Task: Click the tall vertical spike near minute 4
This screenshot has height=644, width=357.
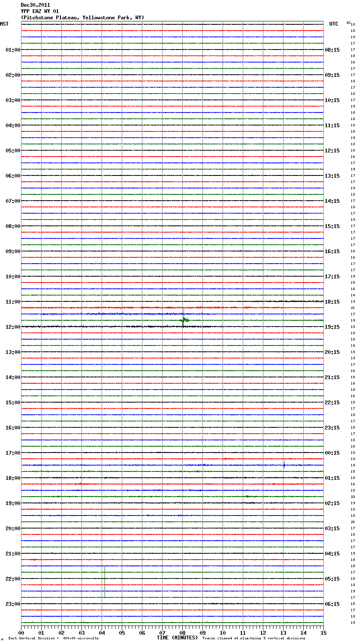Action: coord(105,581)
